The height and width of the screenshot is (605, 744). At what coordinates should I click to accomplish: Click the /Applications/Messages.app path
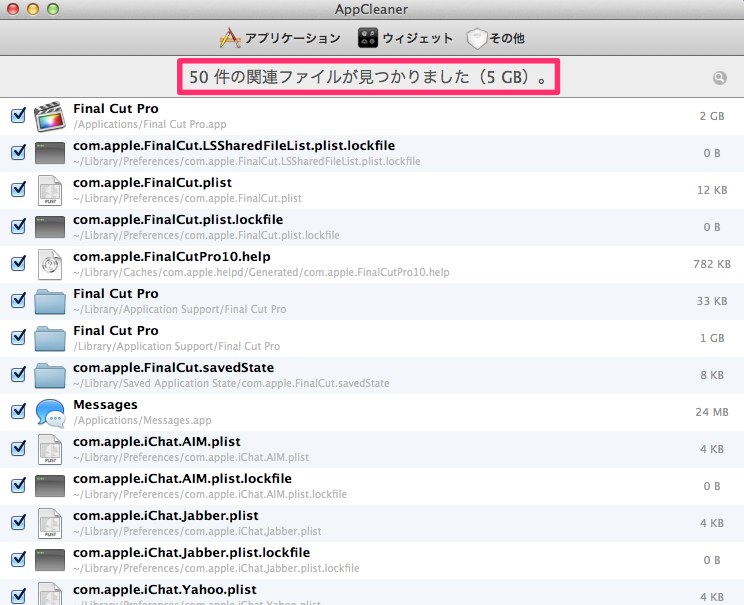click(x=142, y=420)
